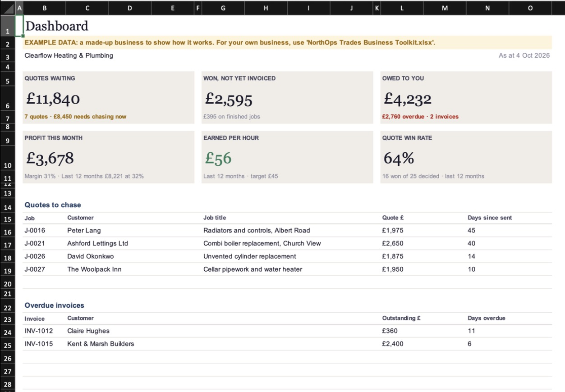Select column O header

(530, 8)
